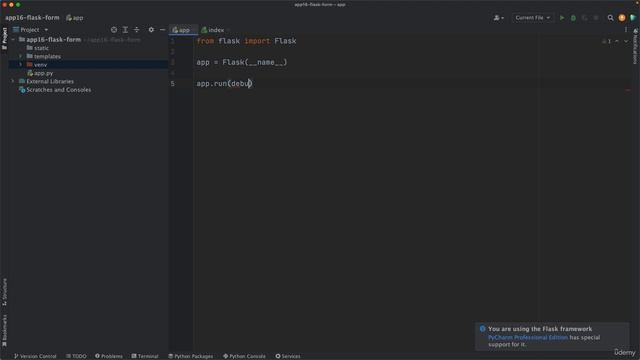This screenshot has width=640, height=360.
Task: Expand External Libraries node
Action: point(13,81)
